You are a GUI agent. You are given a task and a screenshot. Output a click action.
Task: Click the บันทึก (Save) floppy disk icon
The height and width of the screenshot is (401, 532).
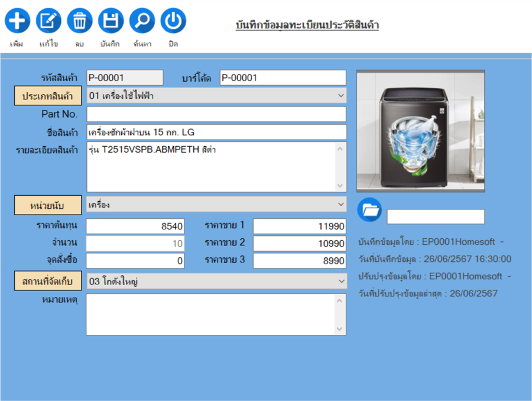111,21
